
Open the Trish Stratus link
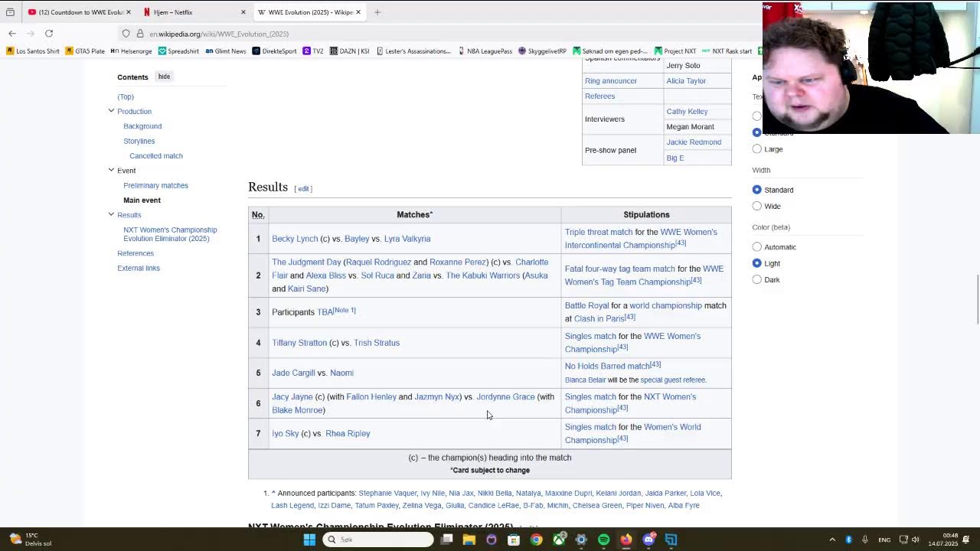pyautogui.click(x=377, y=343)
